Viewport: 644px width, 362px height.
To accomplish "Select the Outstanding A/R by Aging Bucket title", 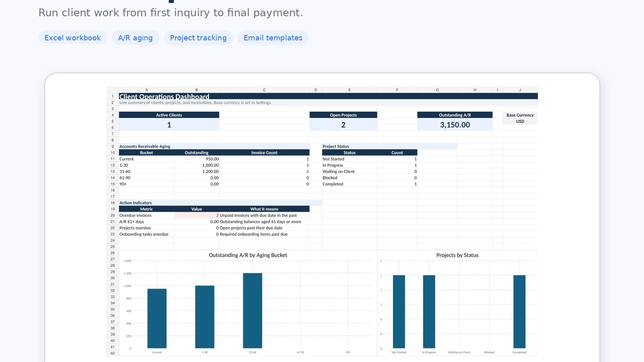I will click(x=248, y=255).
